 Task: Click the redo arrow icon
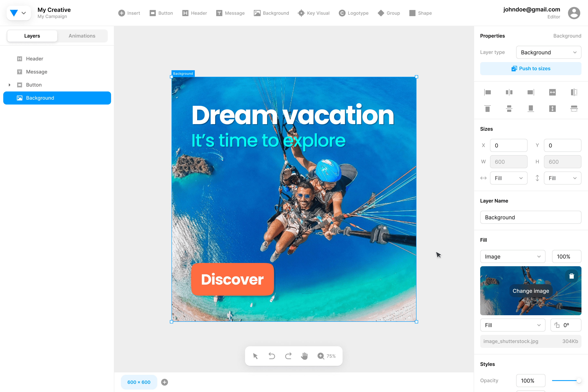(288, 356)
